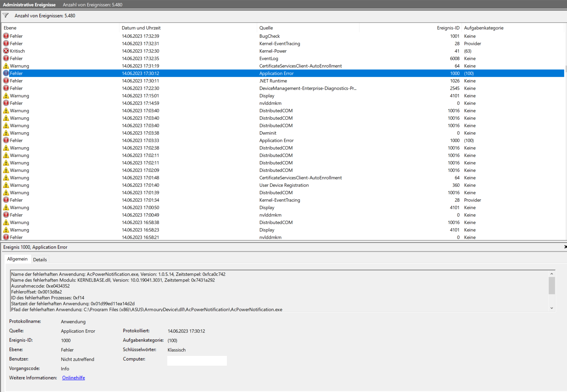The width and height of the screenshot is (567, 392).
Task: Click the error icon on BugCheck row
Action: click(6, 36)
